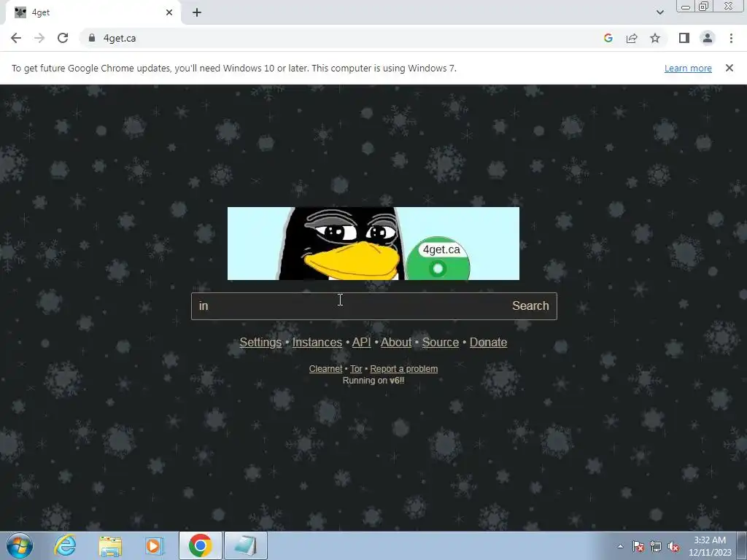Open the Settings link
Viewport: 747px width, 560px height.
[260, 343]
